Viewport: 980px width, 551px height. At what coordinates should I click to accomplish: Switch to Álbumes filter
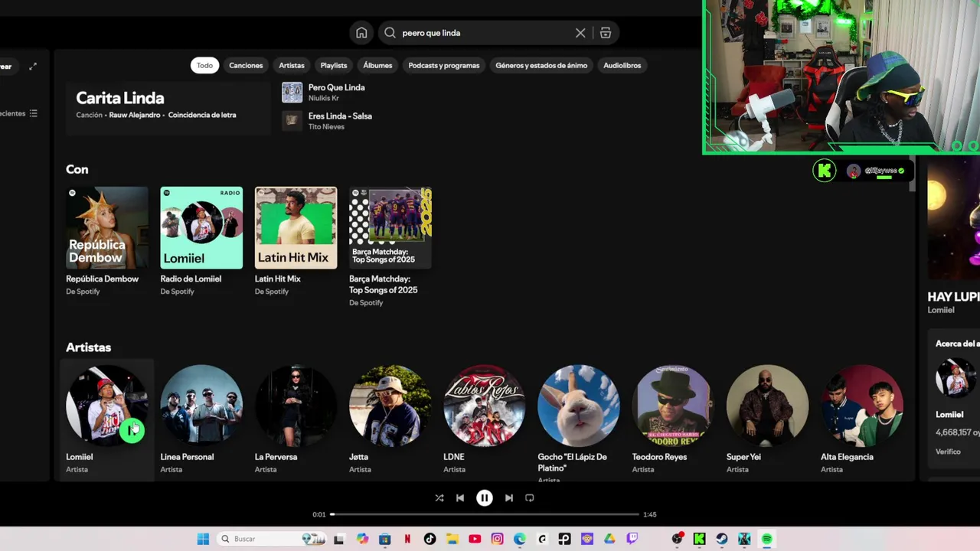point(377,65)
